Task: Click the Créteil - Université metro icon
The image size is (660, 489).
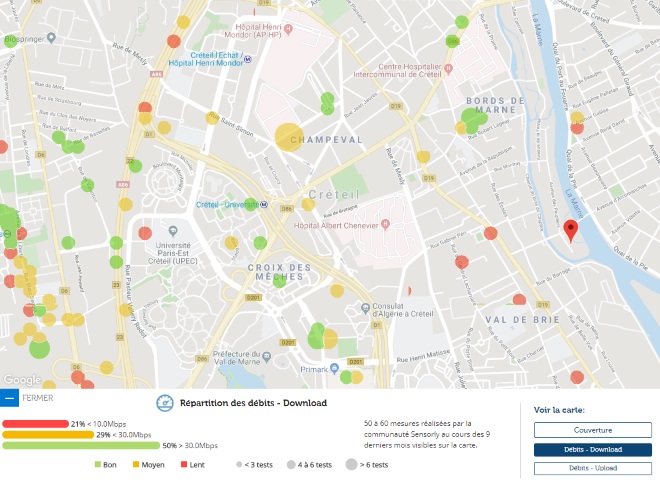Action: [x=264, y=204]
